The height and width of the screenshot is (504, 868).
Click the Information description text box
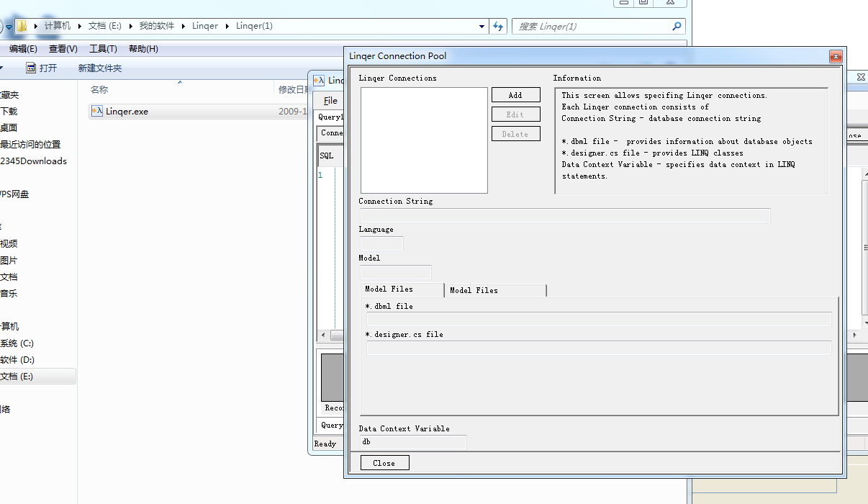(692, 140)
